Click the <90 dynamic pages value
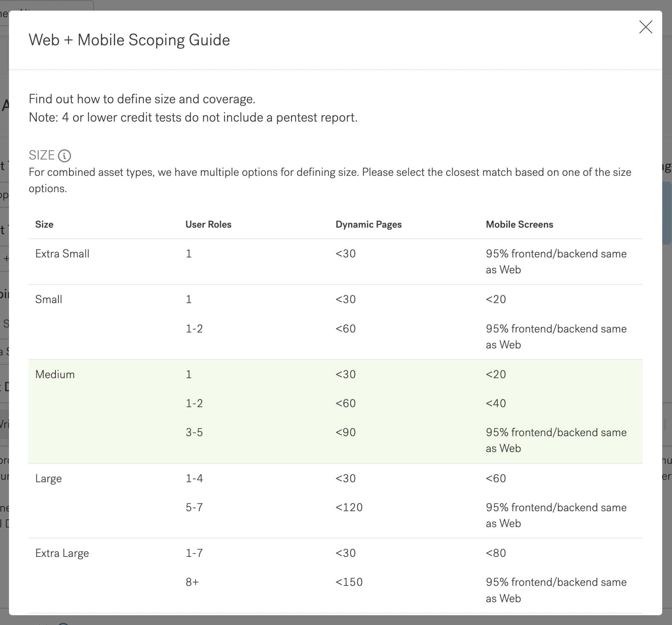Image resolution: width=672 pixels, height=625 pixels. [x=345, y=432]
